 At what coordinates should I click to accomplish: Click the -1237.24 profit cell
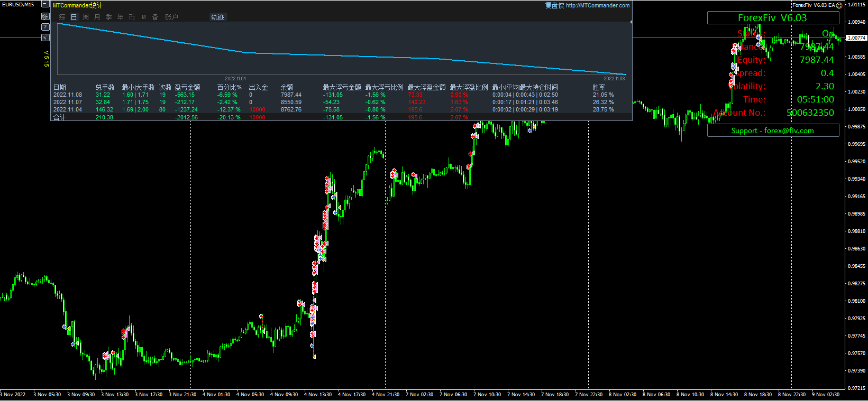pos(186,110)
